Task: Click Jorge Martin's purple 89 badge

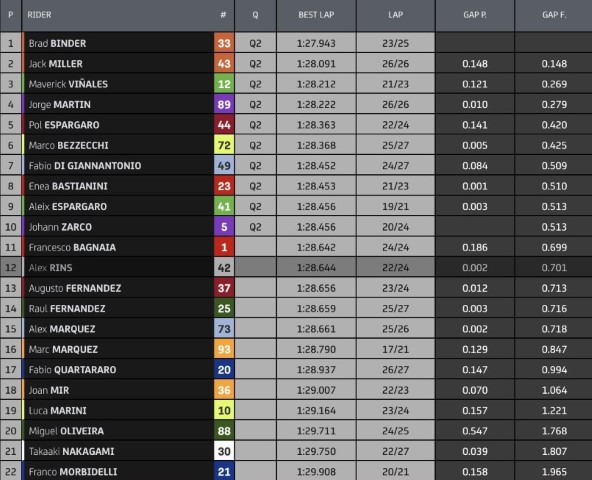Action: (224, 104)
